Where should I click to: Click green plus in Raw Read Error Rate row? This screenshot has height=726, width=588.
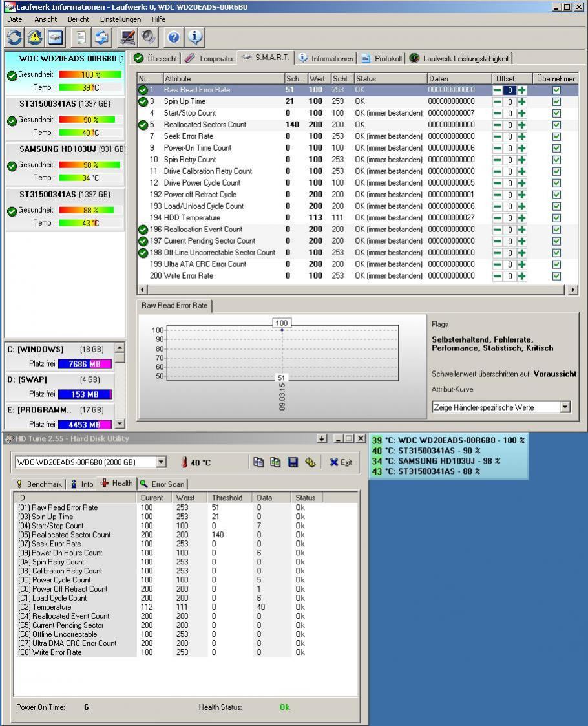[522, 91]
